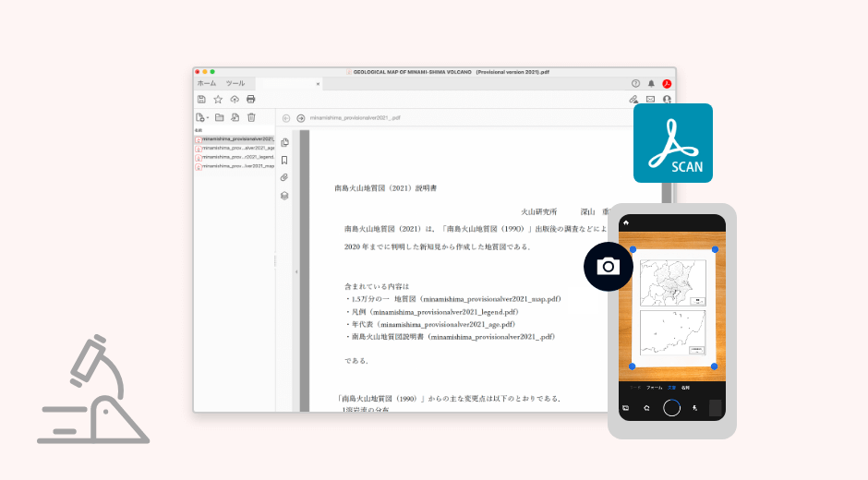
Task: Select the file ending in 2021_age
Action: [x=235, y=149]
